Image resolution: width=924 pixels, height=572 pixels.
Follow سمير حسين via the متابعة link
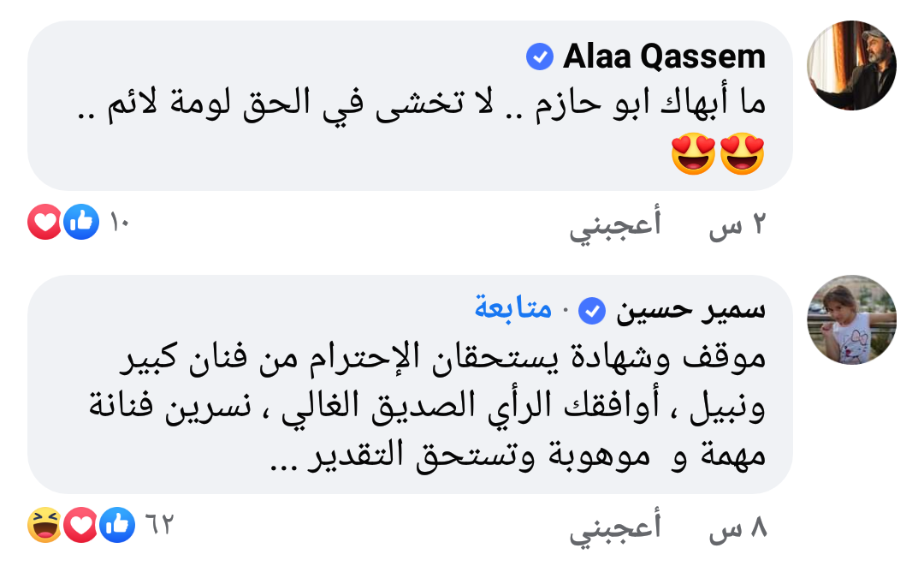click(x=513, y=308)
